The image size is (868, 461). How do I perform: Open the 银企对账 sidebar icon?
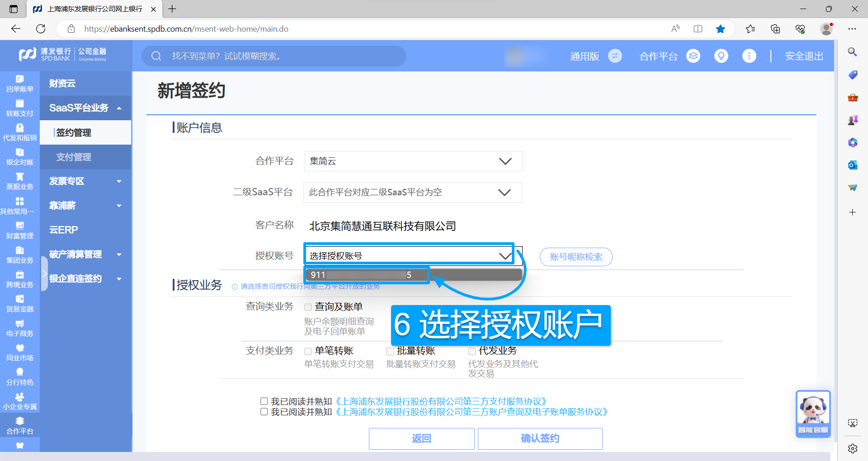coord(20,157)
